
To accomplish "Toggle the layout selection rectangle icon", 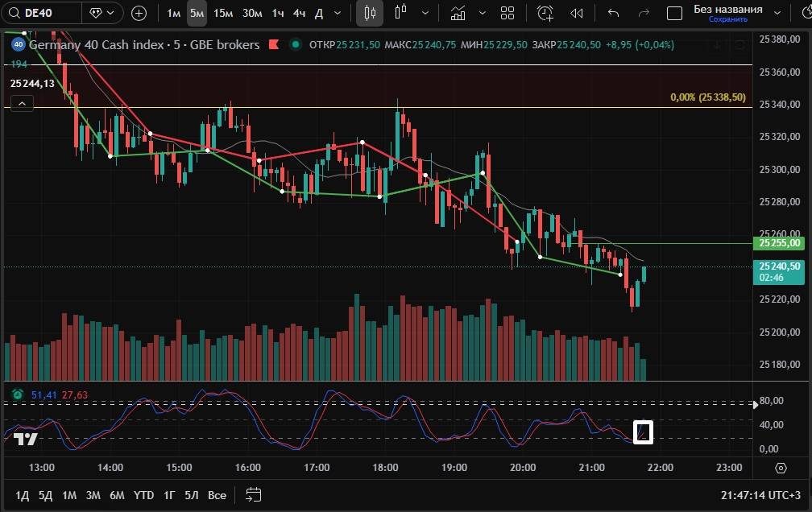I will coord(675,13).
